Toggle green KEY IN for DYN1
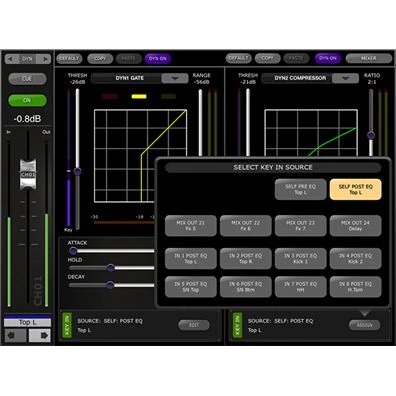The height and width of the screenshot is (396, 396). tap(67, 326)
